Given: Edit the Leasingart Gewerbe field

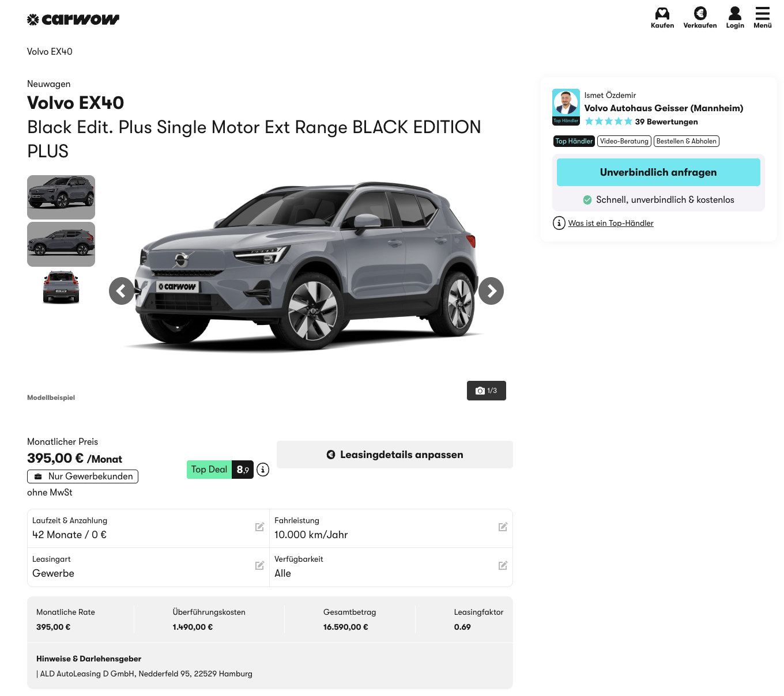Looking at the screenshot, I should pyautogui.click(x=259, y=566).
